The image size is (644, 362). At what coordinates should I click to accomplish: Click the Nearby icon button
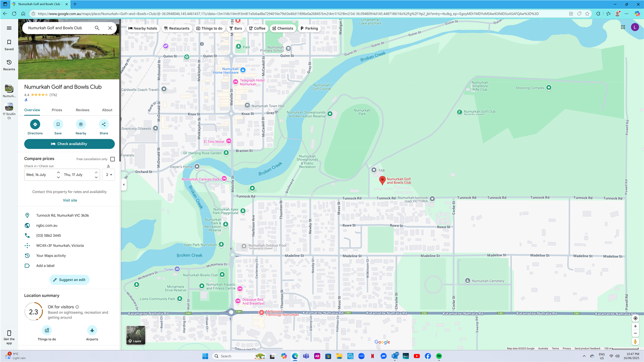[81, 124]
